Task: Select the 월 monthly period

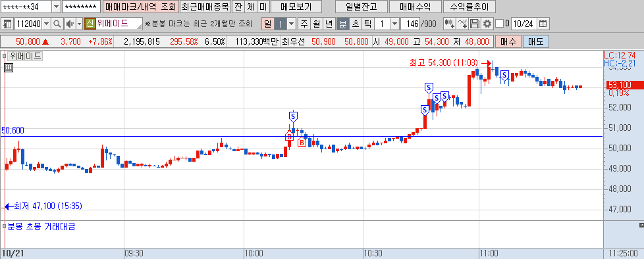Action: click(316, 24)
